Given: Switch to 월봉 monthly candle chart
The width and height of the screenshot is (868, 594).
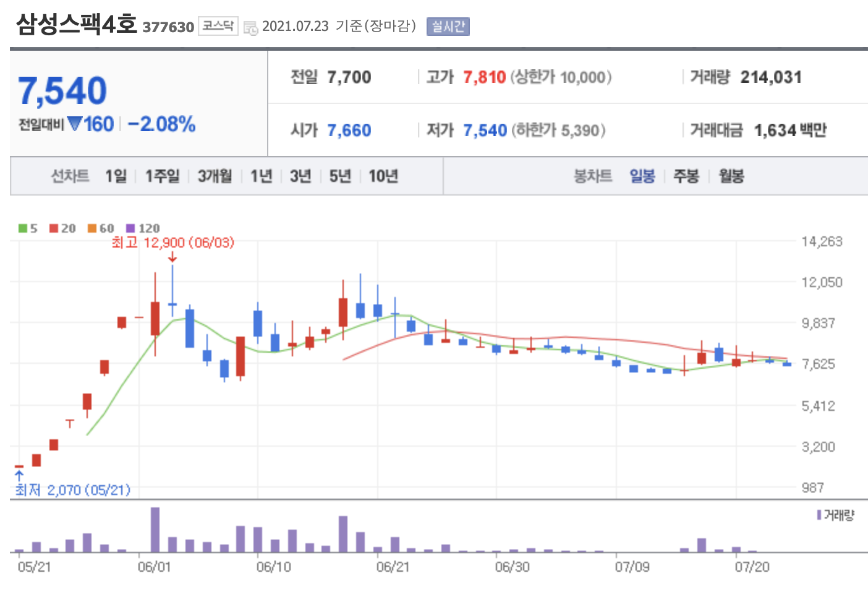Looking at the screenshot, I should pyautogui.click(x=731, y=176).
